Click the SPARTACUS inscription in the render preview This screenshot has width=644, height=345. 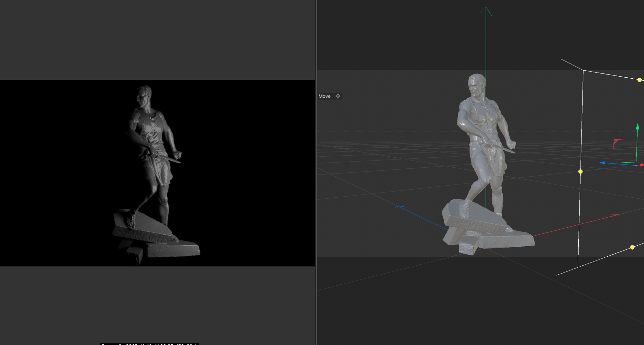click(142, 235)
